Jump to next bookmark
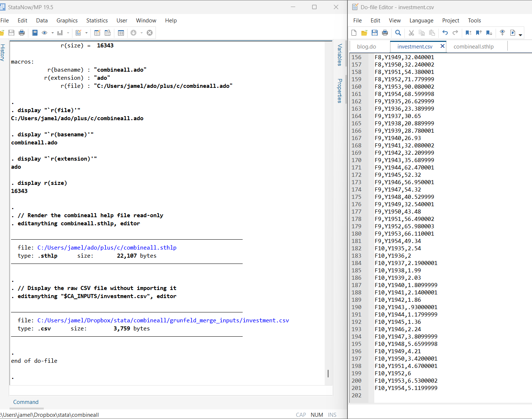 pos(489,33)
